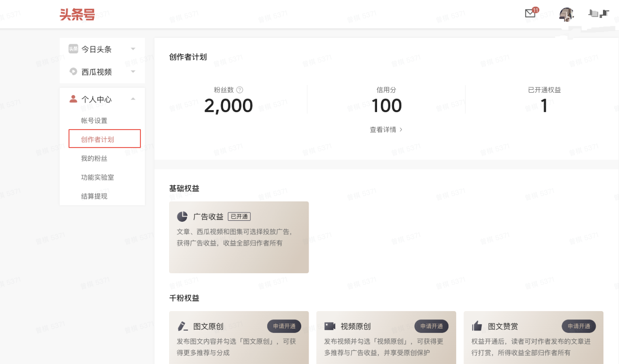
Task: Click the 今日头条 icon in sidebar
Action: 73,49
